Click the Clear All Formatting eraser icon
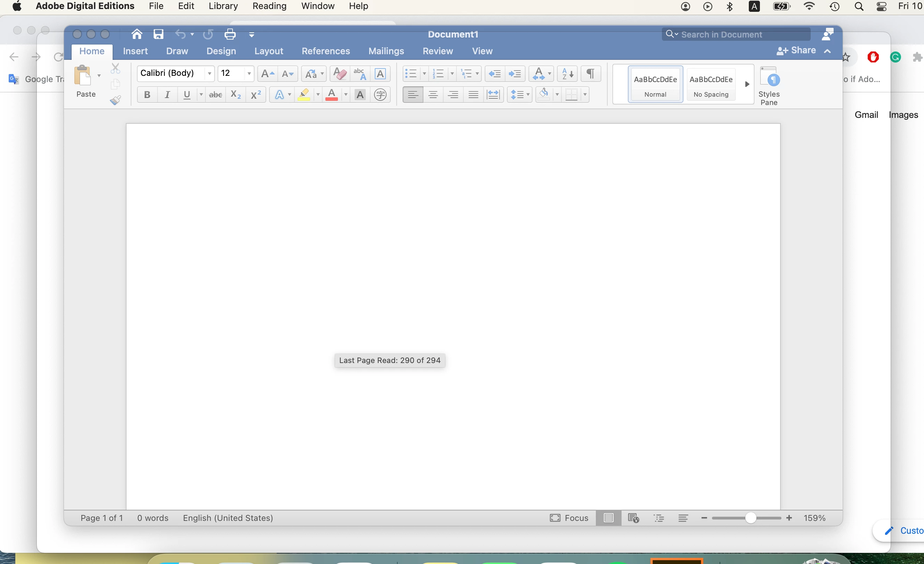 339,73
